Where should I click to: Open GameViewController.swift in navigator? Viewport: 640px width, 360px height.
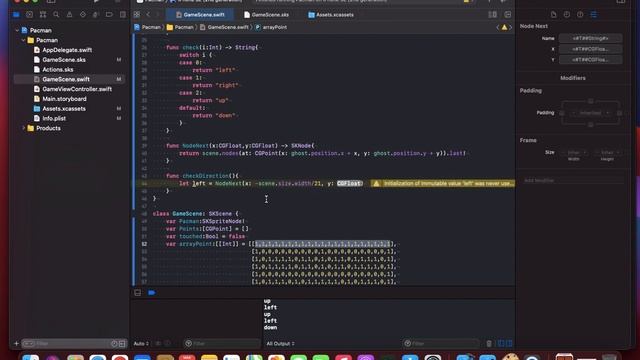point(77,89)
